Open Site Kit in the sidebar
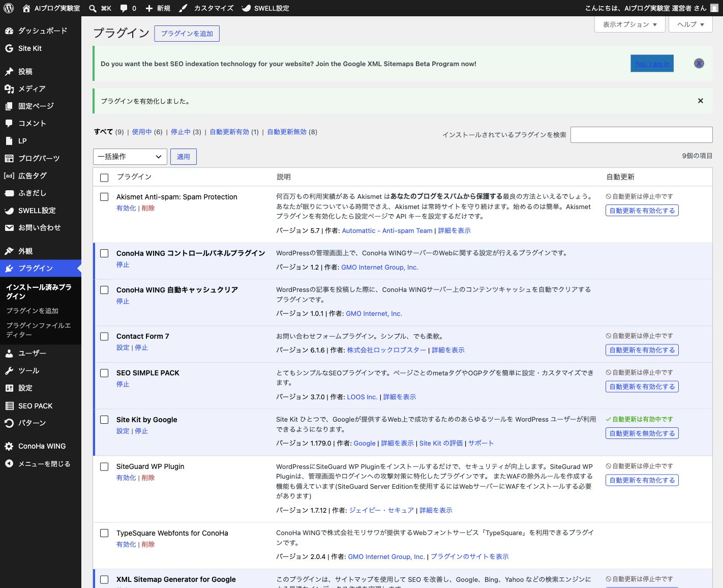 click(41, 48)
